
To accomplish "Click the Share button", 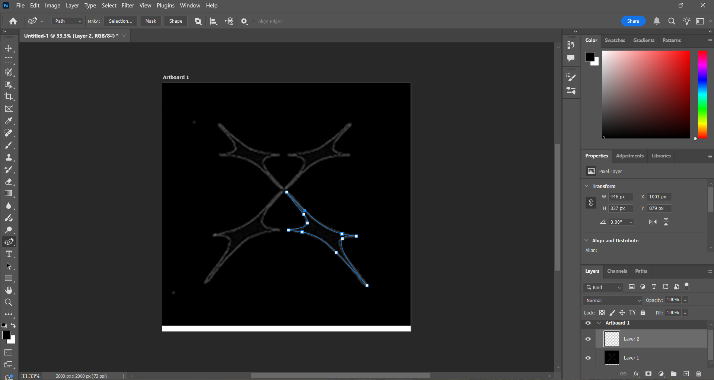I will (633, 21).
